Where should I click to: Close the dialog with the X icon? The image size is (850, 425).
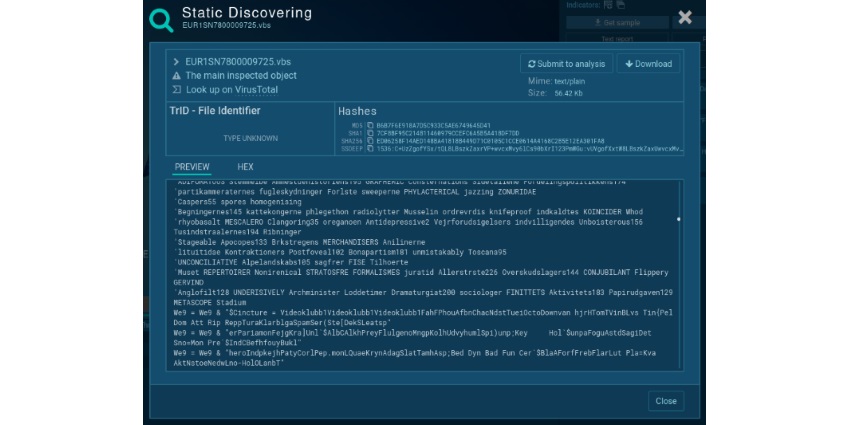[685, 17]
